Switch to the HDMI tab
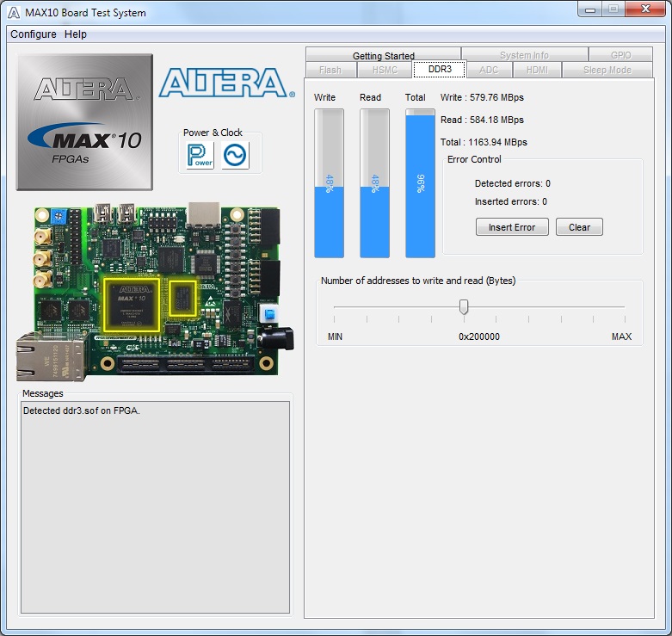Image resolution: width=672 pixels, height=636 pixels. pyautogui.click(x=537, y=70)
